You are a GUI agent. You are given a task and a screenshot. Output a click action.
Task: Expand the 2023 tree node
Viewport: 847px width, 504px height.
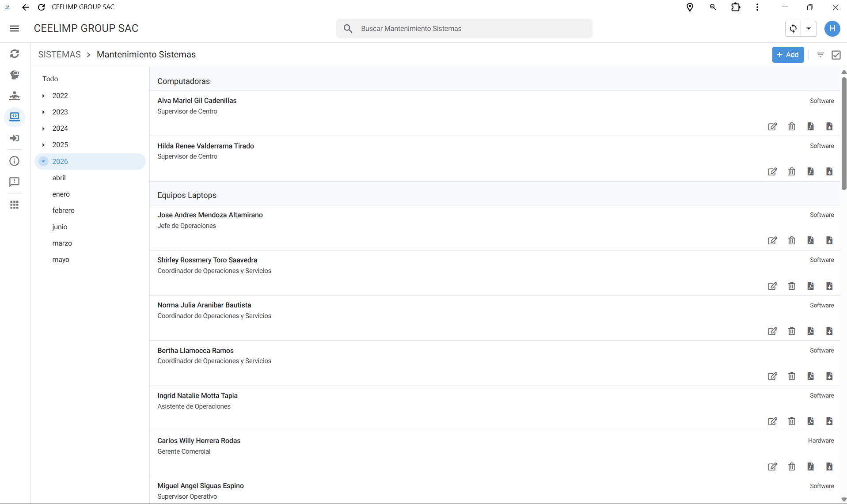coord(43,112)
